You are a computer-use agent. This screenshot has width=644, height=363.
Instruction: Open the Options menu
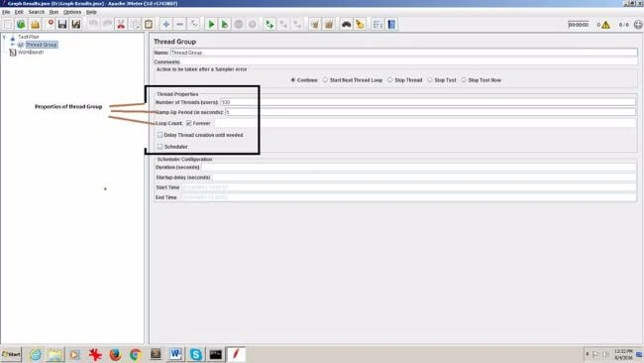[72, 12]
